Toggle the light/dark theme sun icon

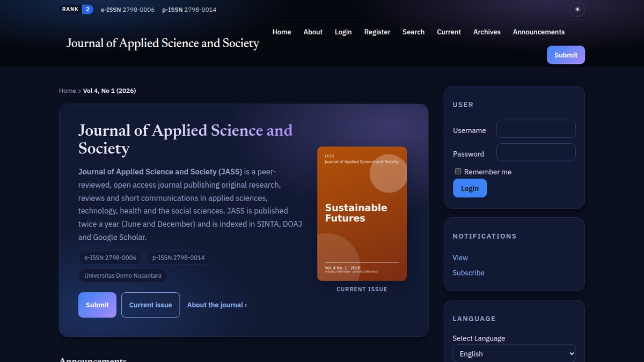click(x=577, y=9)
